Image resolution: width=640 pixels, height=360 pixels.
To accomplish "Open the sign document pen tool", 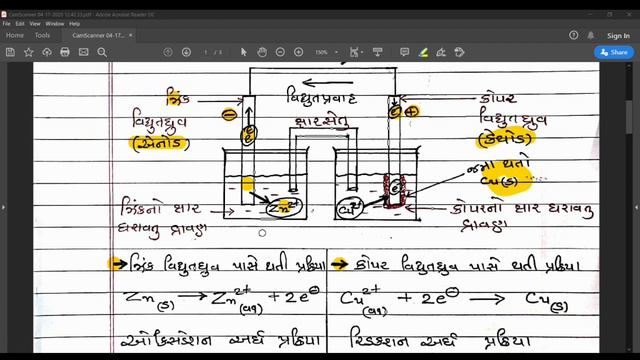I will (x=441, y=52).
